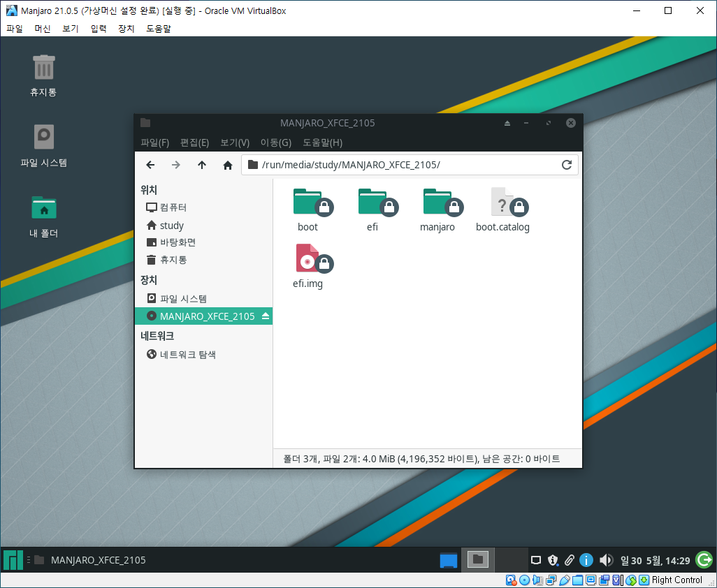Click the VirtualBox recording status icon
The image size is (717, 588).
tap(604, 580)
